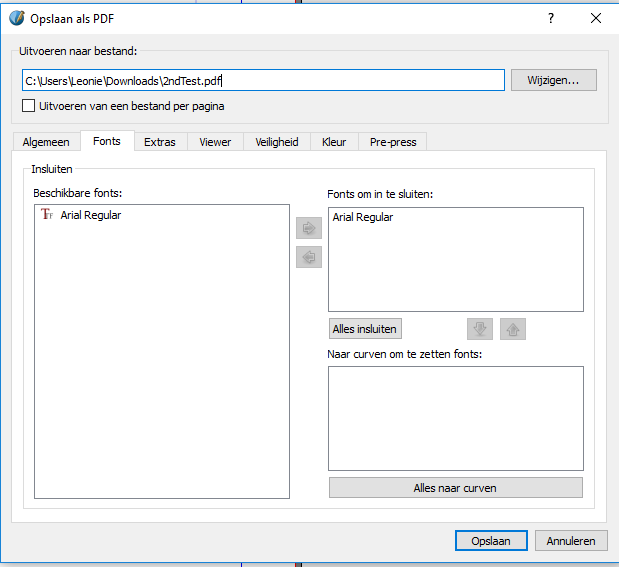Select the Veiligheid tab
Viewport: 619px width, 567px height.
pos(277,142)
